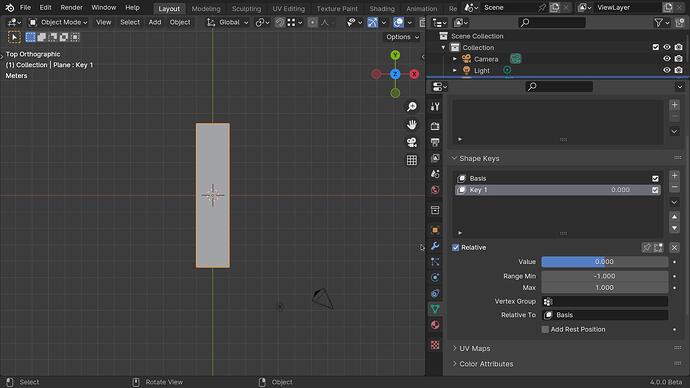Open the Render properties tab
This screenshot has height=388, width=690.
(x=435, y=126)
